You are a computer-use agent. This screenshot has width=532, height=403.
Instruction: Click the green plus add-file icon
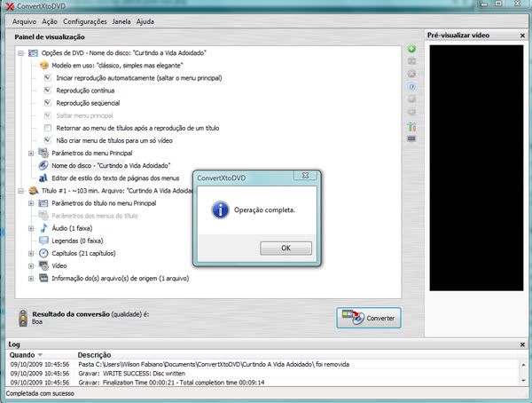pyautogui.click(x=411, y=49)
